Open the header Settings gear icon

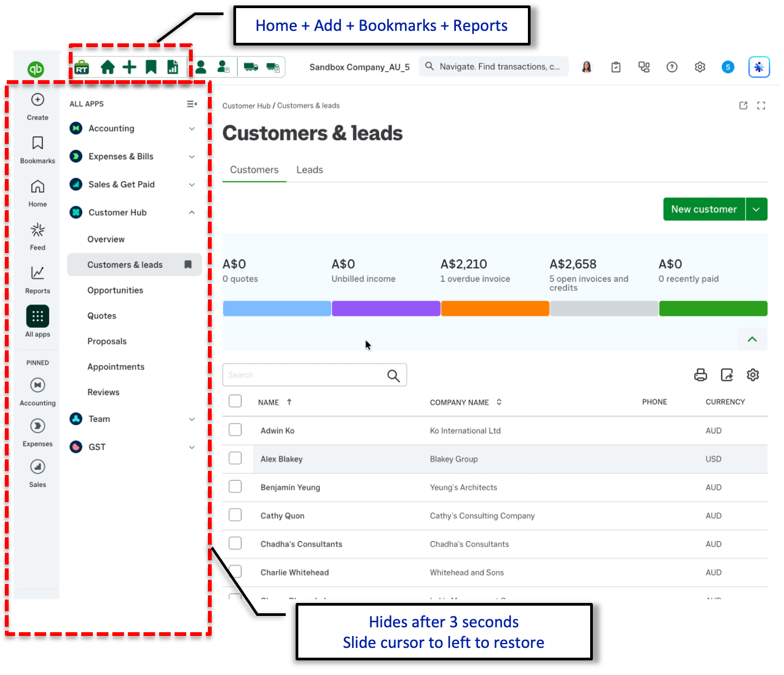[700, 67]
